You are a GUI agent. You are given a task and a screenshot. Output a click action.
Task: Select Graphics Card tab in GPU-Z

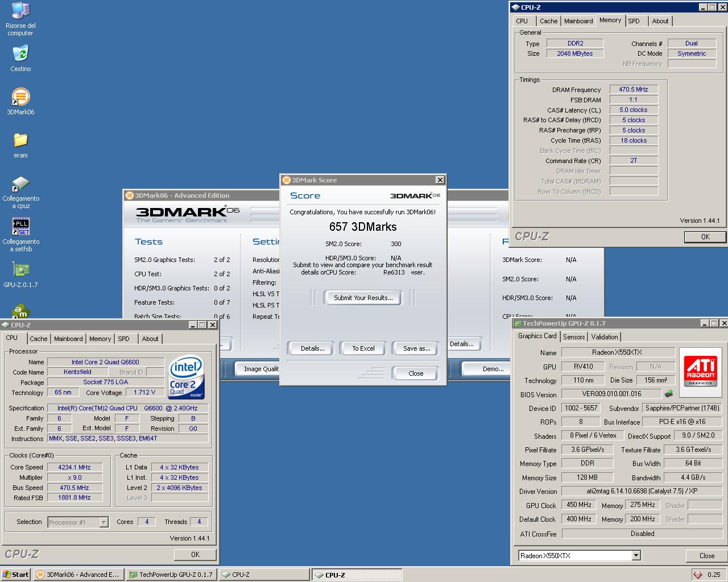pos(537,336)
